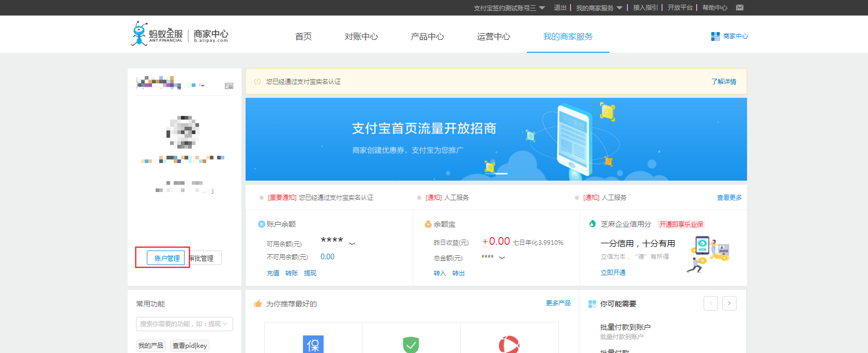Image resolution: width=868 pixels, height=353 pixels.
Task: Go to the 首页 tab
Action: [x=303, y=37]
